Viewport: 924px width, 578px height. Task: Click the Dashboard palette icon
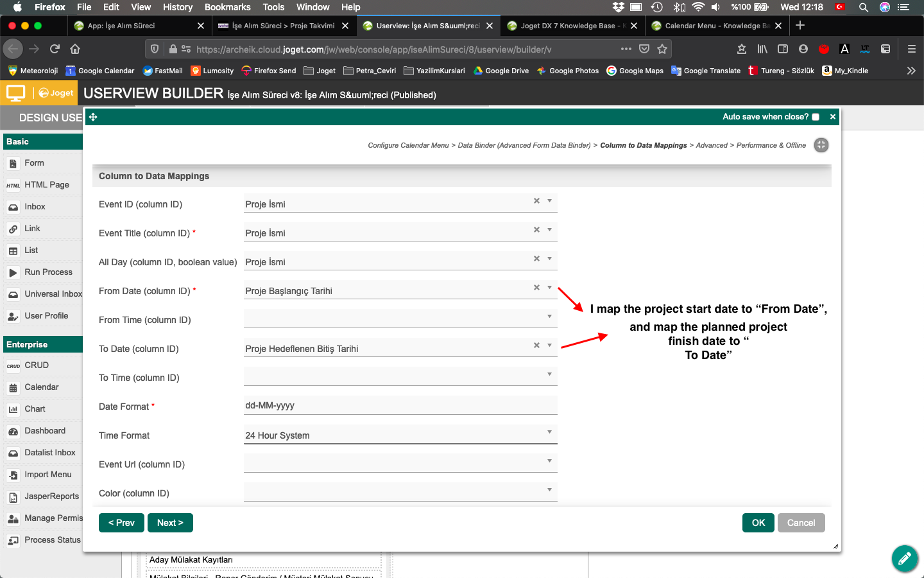pyautogui.click(x=13, y=432)
